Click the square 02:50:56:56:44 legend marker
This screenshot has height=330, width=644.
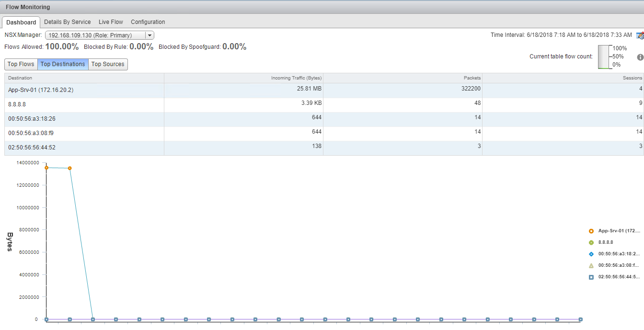591,277
